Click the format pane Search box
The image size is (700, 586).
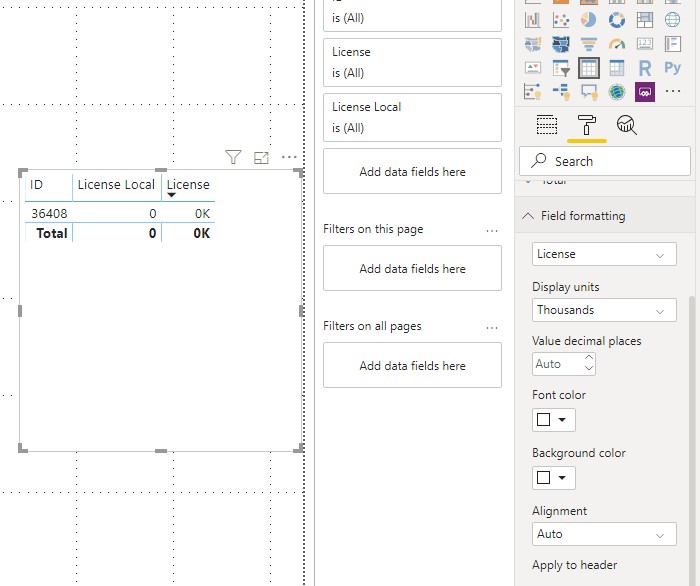coord(604,161)
